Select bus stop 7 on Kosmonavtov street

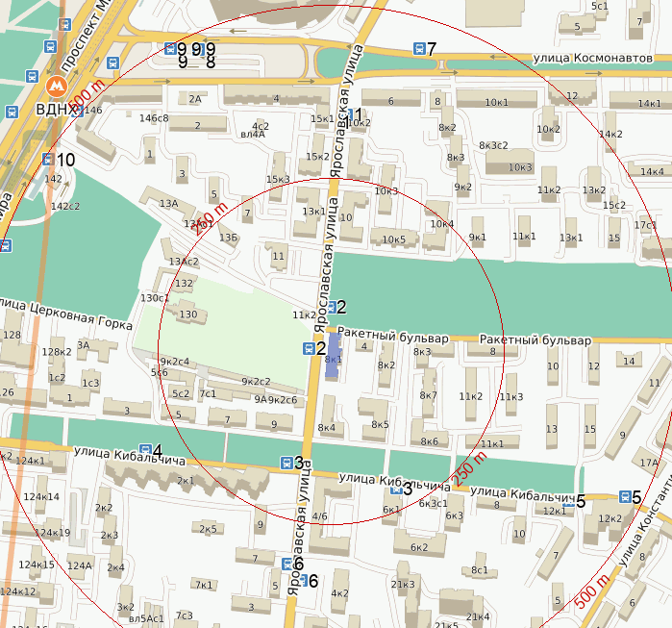[419, 48]
